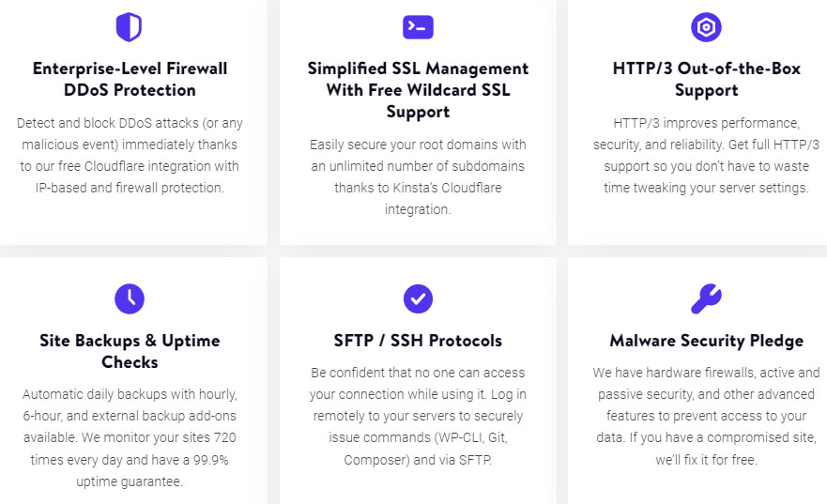Click the checkmark circle icon above SFTP / SSH

pos(418,298)
